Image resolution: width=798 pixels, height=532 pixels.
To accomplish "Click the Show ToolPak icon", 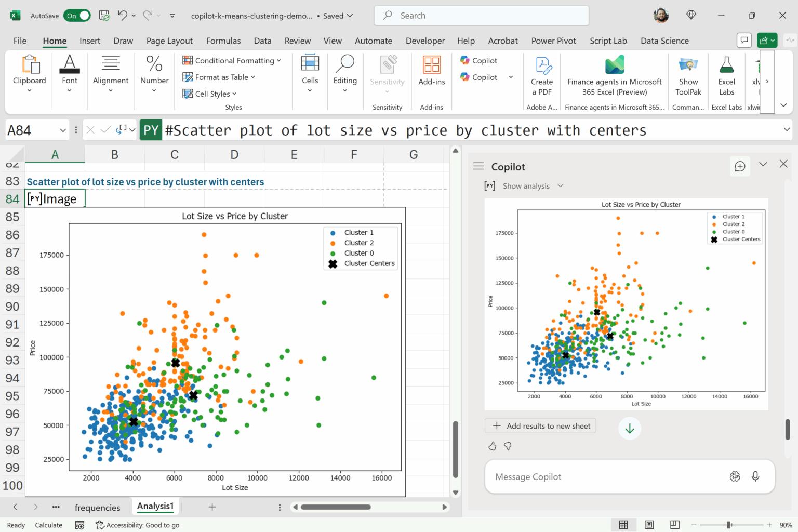I will click(x=688, y=66).
